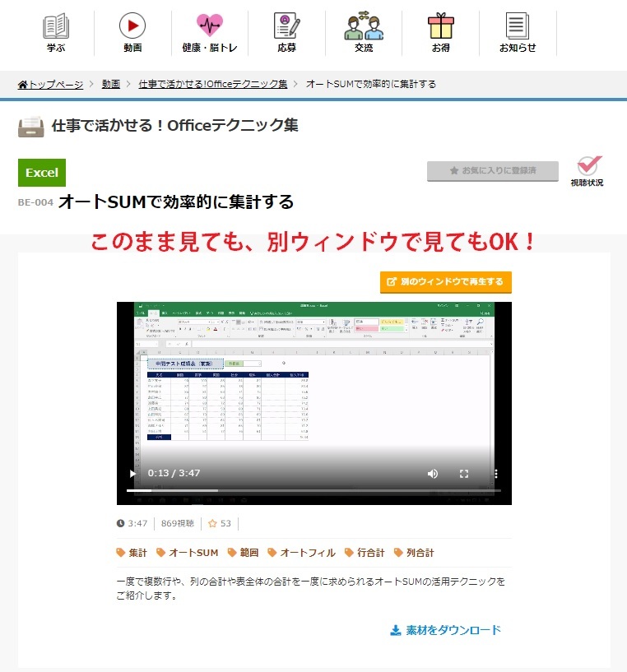Select the 健康・脳トレ heart icon
Screen dimensions: 627x672
tap(209, 26)
